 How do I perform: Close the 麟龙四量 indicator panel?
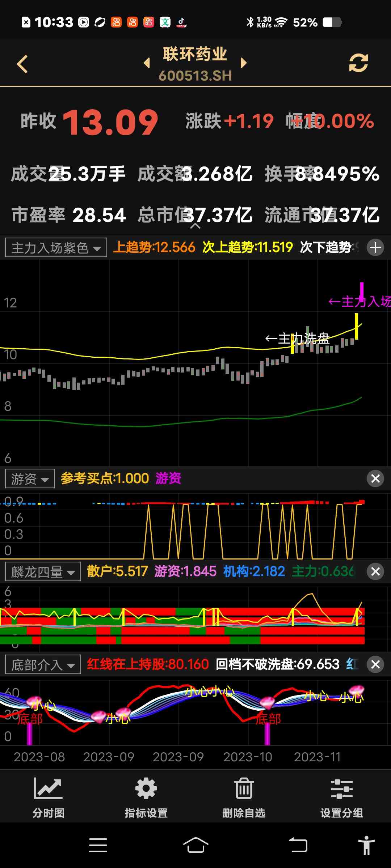(x=375, y=571)
